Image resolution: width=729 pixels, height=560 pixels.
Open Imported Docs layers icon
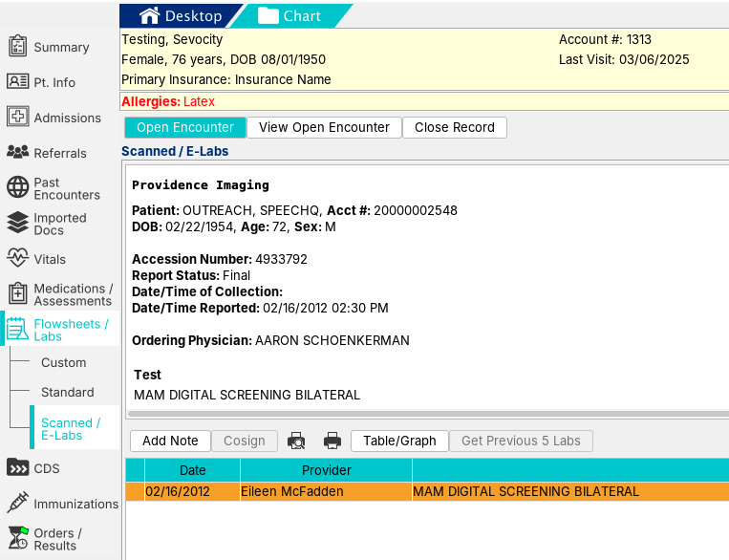[x=17, y=223]
